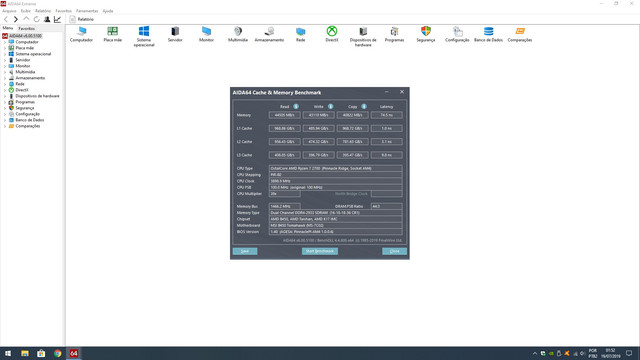Open the Placa mãe icon in the main pane

(113, 34)
